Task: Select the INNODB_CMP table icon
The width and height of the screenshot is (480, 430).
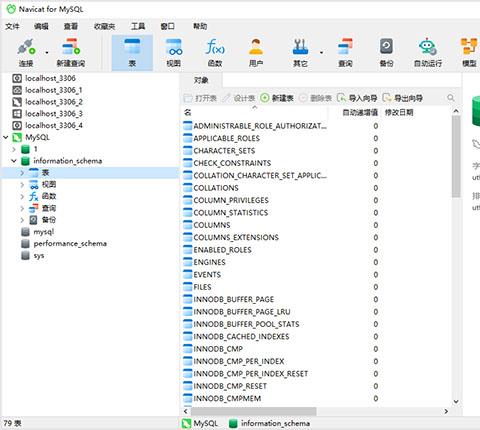Action: pos(188,349)
